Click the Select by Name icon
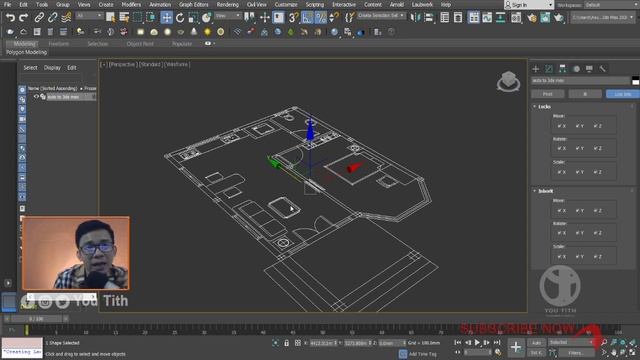The width and height of the screenshot is (640, 360). 124,18
